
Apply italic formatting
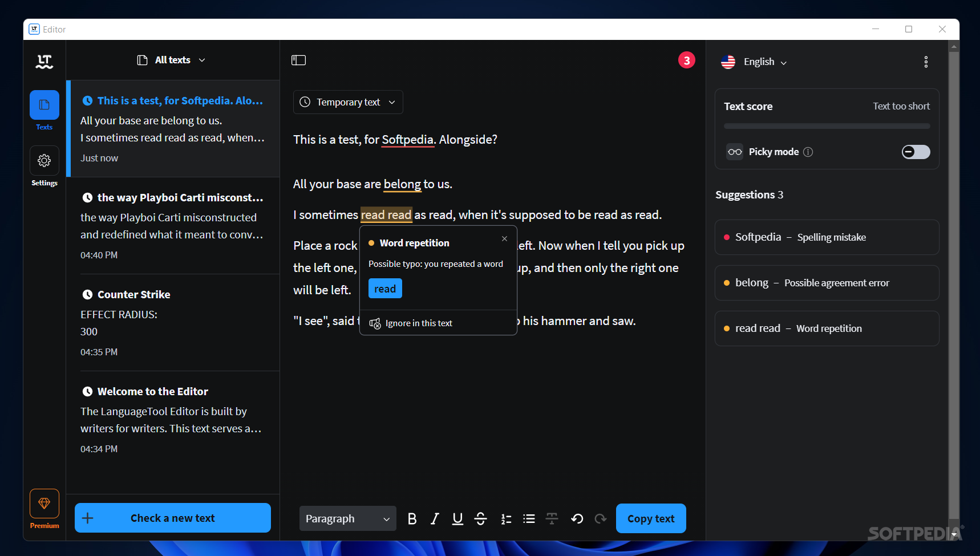[x=435, y=518]
